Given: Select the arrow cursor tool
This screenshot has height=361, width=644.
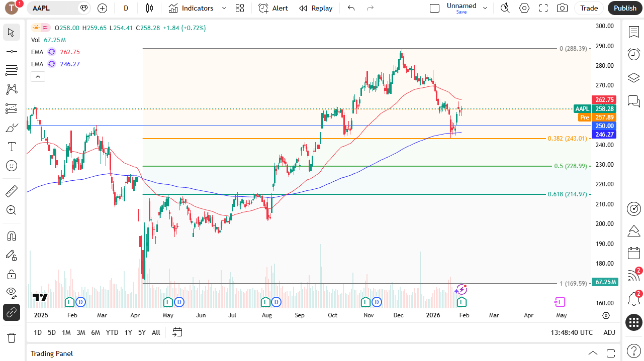Looking at the screenshot, I should [11, 32].
